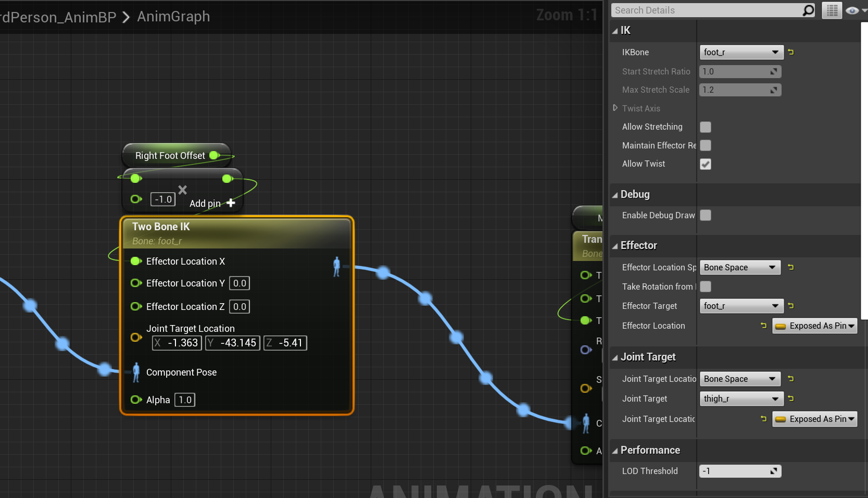
Task: Edit Effector Location Y value
Action: 240,283
